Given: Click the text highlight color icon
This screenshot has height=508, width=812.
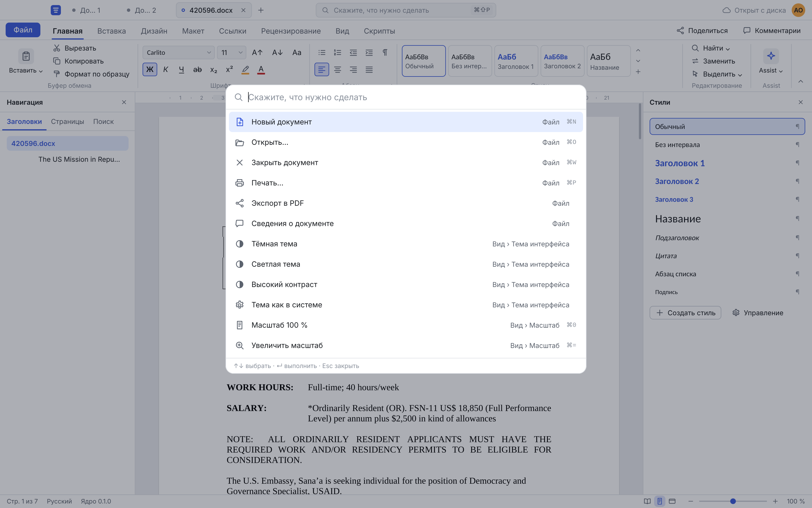Looking at the screenshot, I should tap(245, 69).
